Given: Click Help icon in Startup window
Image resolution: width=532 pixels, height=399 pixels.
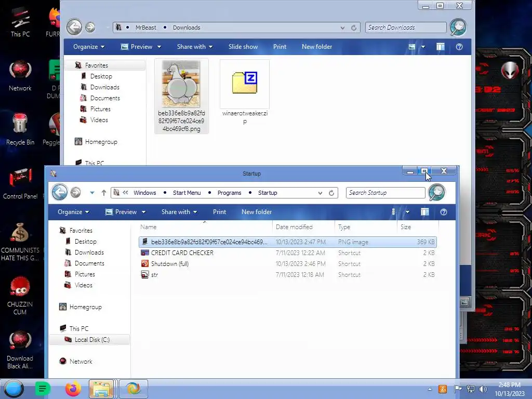Looking at the screenshot, I should [x=444, y=212].
